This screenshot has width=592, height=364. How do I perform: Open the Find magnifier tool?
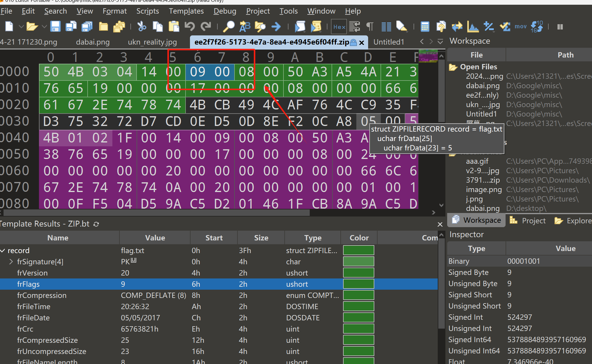[x=229, y=27]
